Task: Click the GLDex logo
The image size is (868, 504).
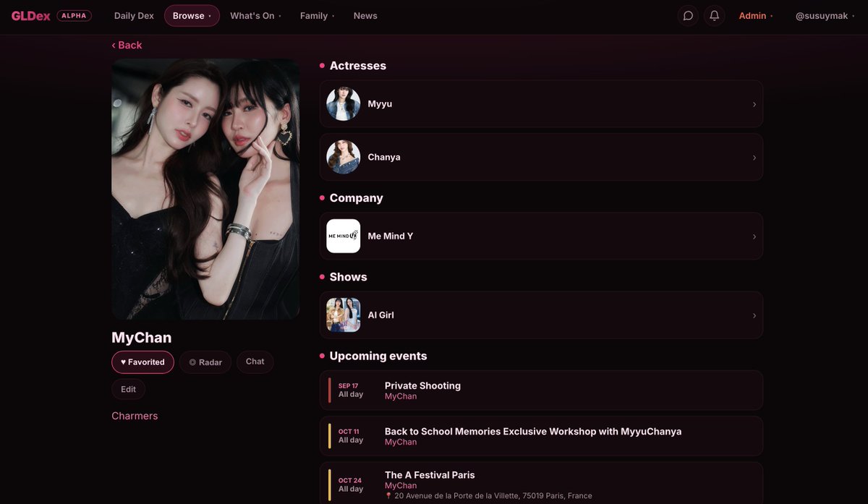Action: pos(30,16)
